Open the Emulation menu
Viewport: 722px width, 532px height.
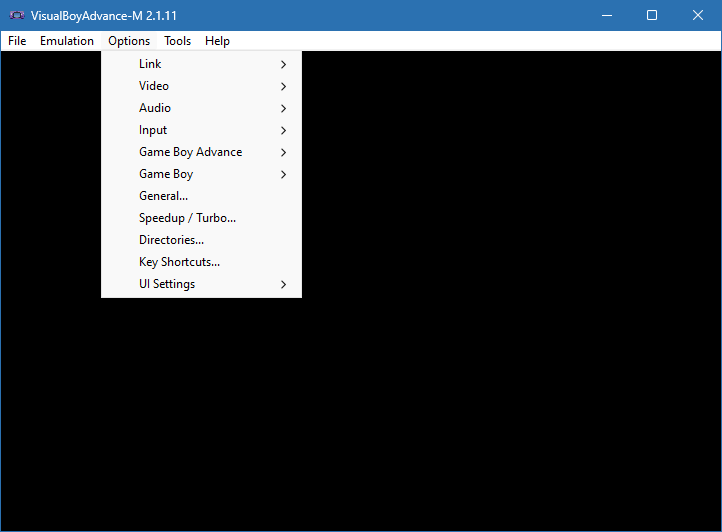(67, 41)
